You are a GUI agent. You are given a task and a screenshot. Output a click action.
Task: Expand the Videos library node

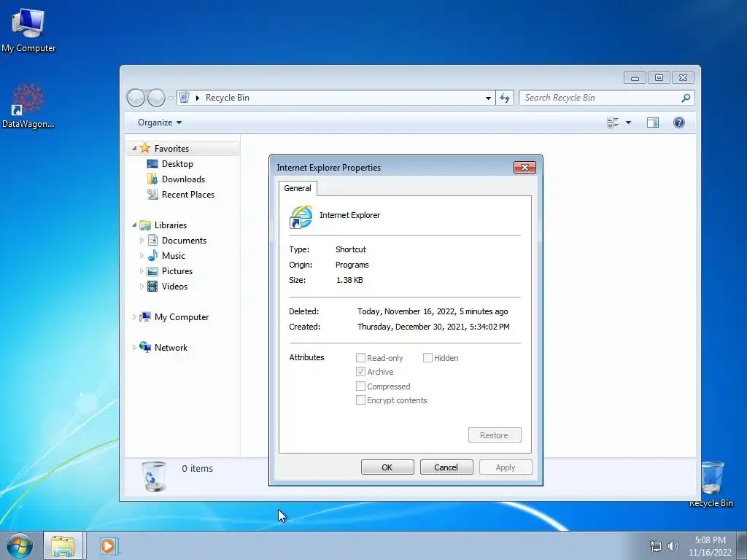click(142, 286)
